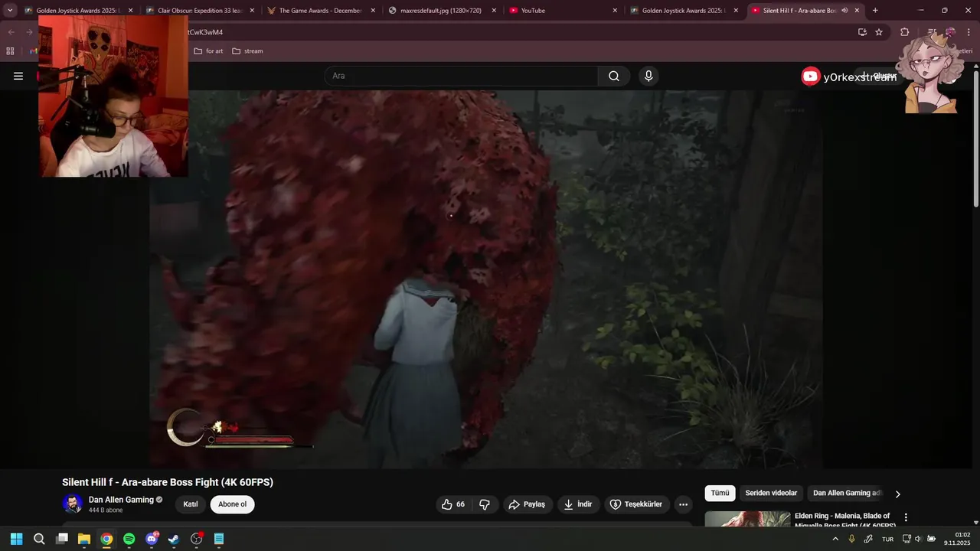Viewport: 980px width, 551px height.
Task: Click the Silent Hill f video player
Action: point(486,279)
